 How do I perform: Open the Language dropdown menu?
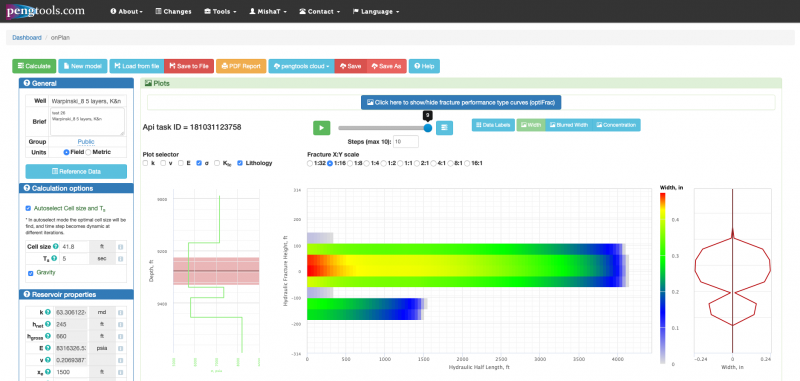[x=376, y=11]
